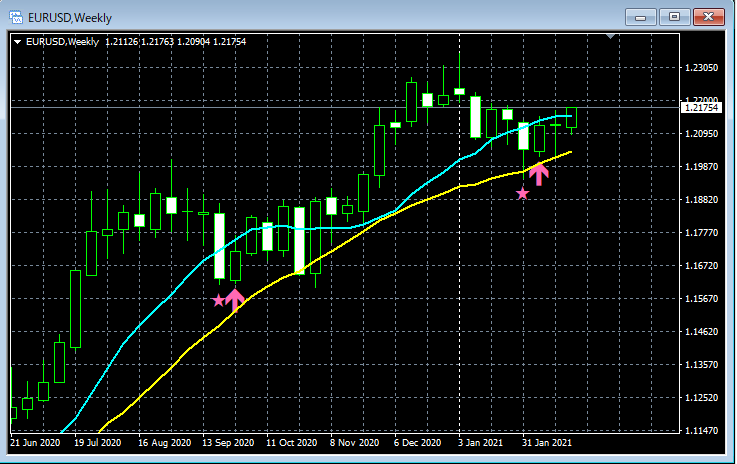Screen dimensions: 737x464
Task: Select the pink star near January 2021
Action: [522, 193]
